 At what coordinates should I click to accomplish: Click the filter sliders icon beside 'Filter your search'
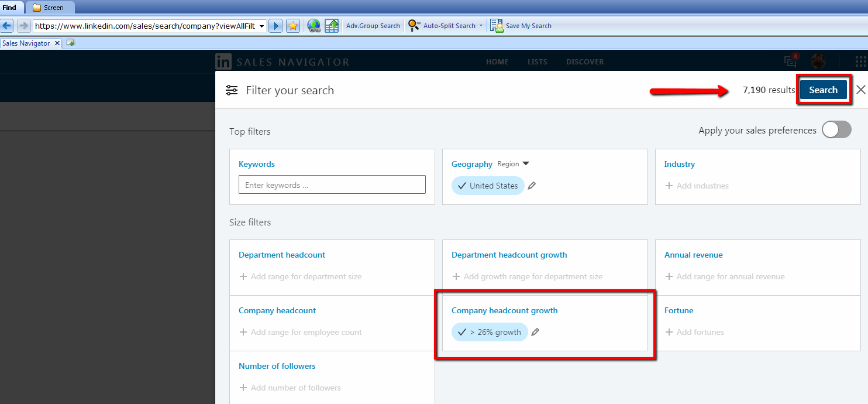[x=232, y=90]
